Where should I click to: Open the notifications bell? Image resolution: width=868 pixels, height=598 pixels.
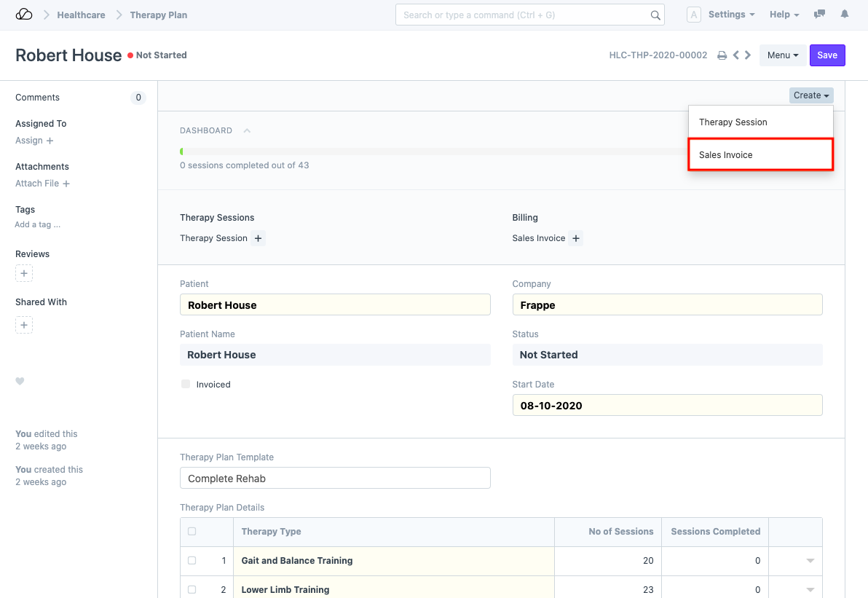click(845, 15)
